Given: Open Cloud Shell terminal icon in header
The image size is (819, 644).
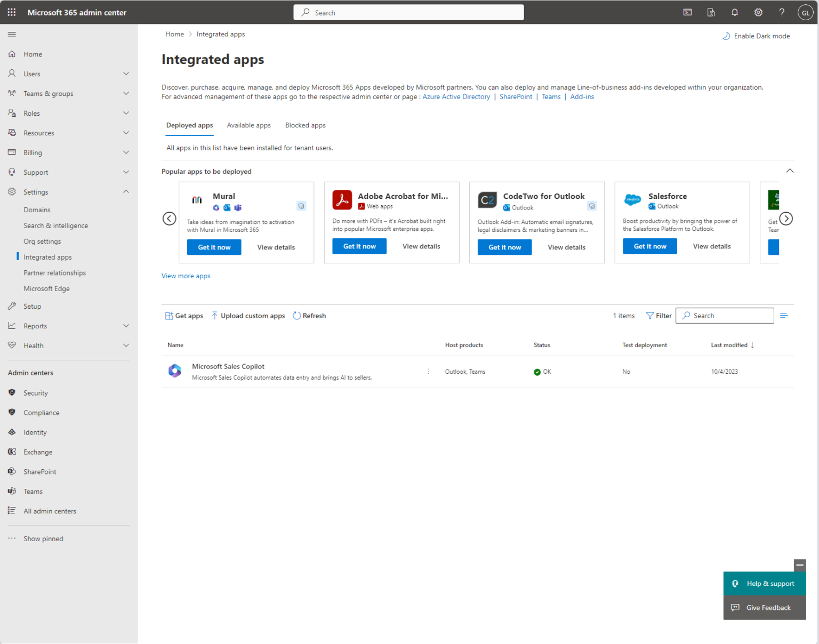Looking at the screenshot, I should pos(687,12).
